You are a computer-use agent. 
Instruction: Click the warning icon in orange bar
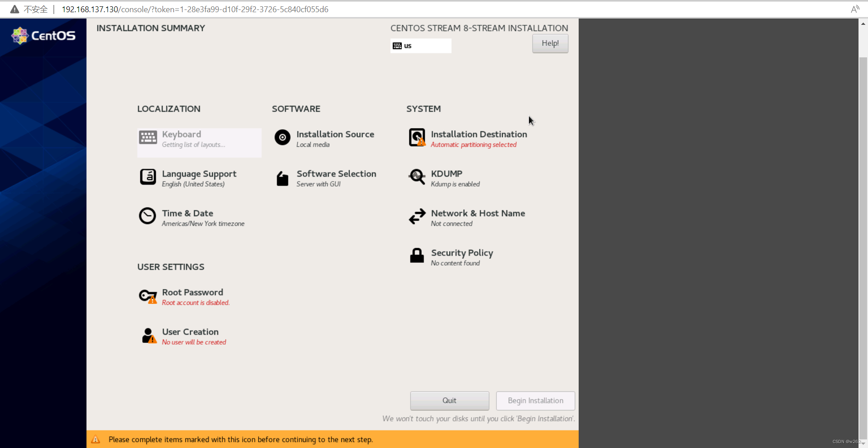pyautogui.click(x=96, y=439)
